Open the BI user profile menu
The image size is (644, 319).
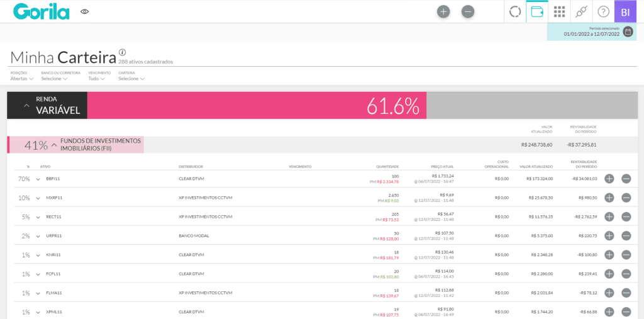[x=626, y=11]
